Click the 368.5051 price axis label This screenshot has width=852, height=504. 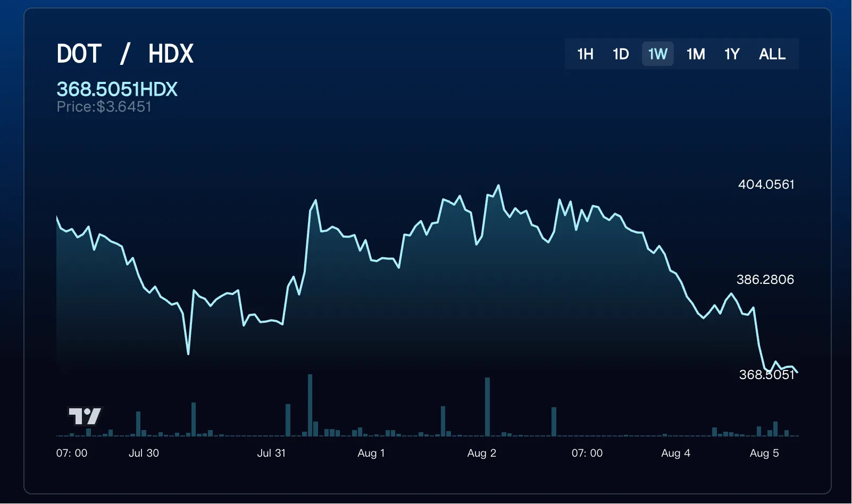click(766, 375)
